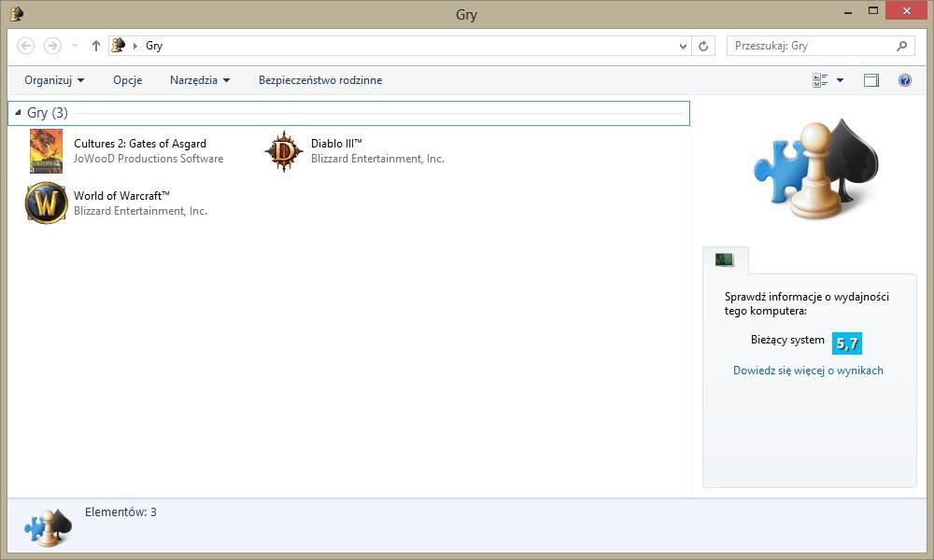Refresh the Gry folder view
This screenshot has height=560, width=934.
(x=703, y=46)
